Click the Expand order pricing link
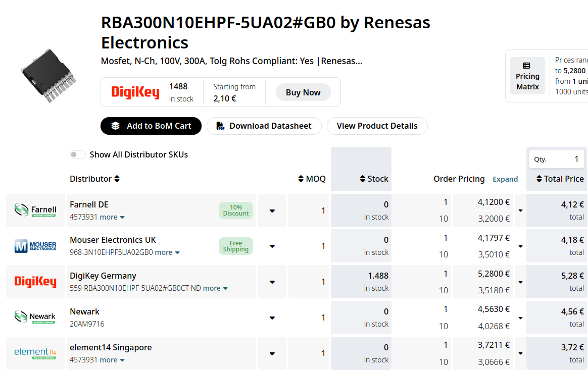This screenshot has height=370, width=588. (505, 179)
